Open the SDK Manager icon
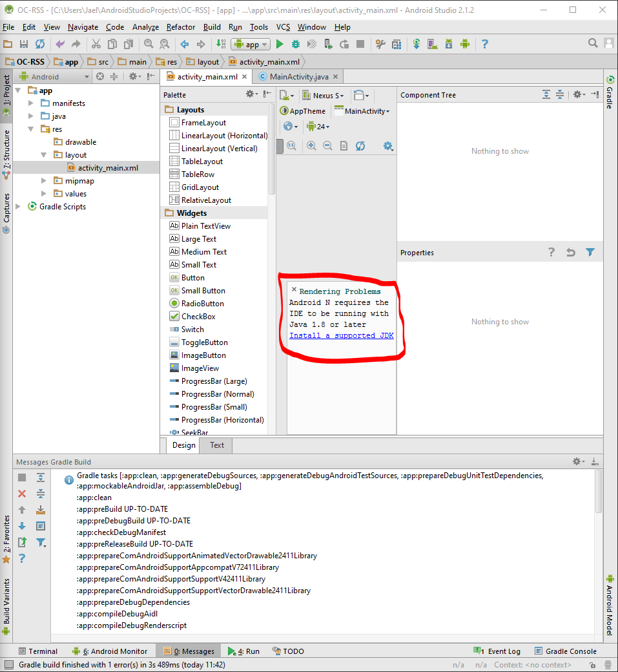The image size is (618, 672). [x=449, y=44]
